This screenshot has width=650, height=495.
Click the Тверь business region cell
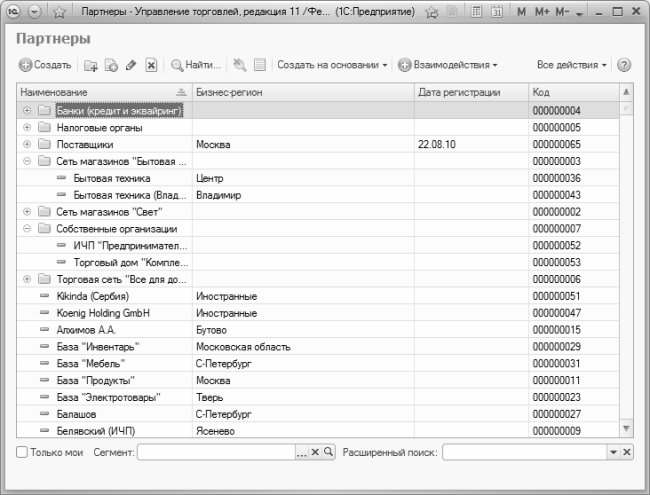pyautogui.click(x=303, y=397)
